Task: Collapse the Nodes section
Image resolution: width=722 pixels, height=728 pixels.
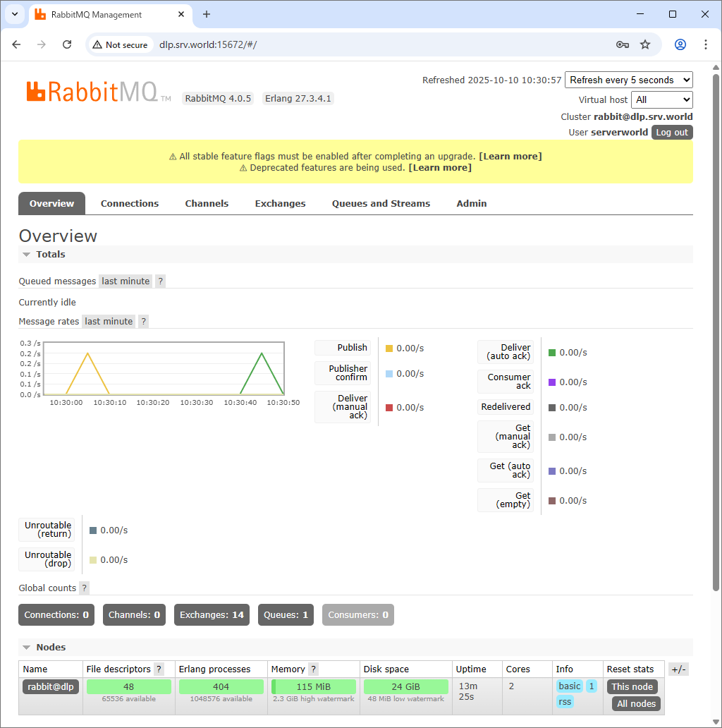Action: pos(44,647)
